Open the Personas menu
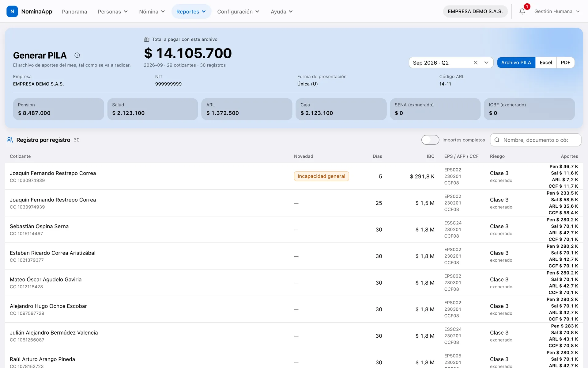Viewport: 588px width, 368px height. [x=113, y=11]
